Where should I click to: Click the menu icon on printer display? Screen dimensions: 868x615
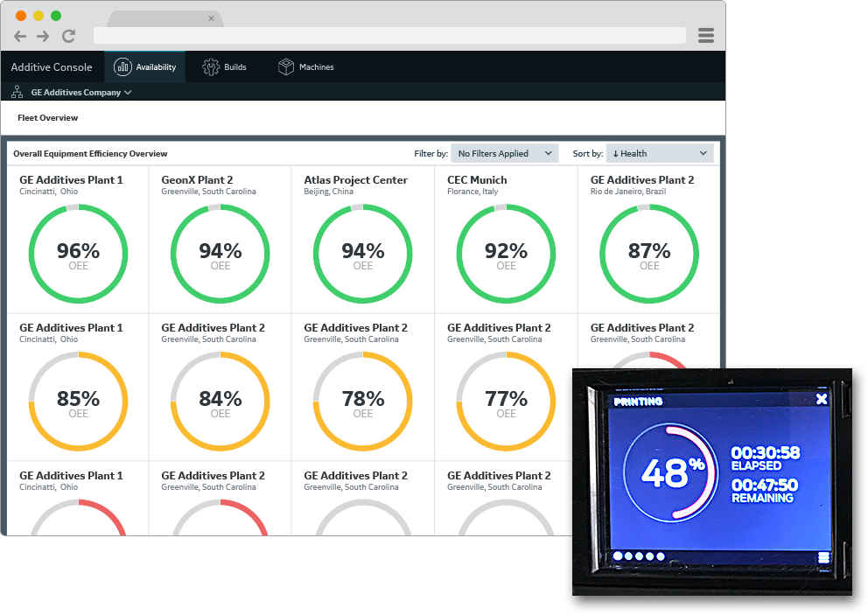pyautogui.click(x=823, y=557)
